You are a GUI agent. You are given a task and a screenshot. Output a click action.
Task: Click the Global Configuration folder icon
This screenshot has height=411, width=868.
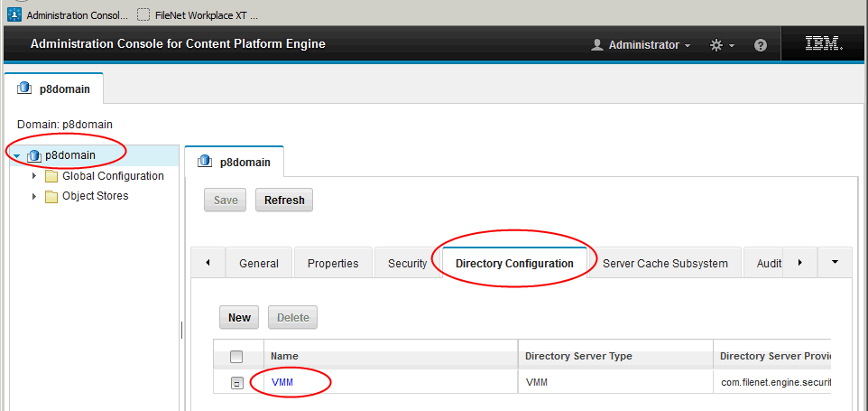click(x=51, y=176)
